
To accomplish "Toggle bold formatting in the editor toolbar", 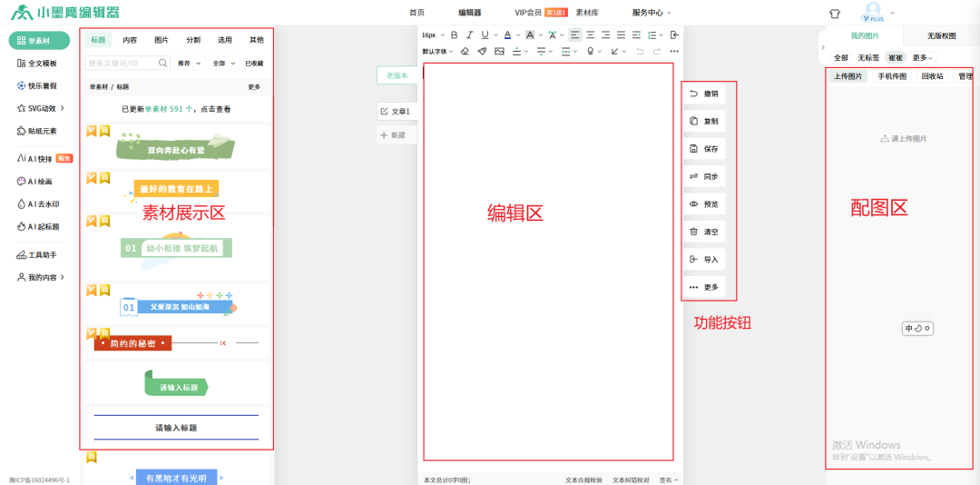I will coord(455,35).
